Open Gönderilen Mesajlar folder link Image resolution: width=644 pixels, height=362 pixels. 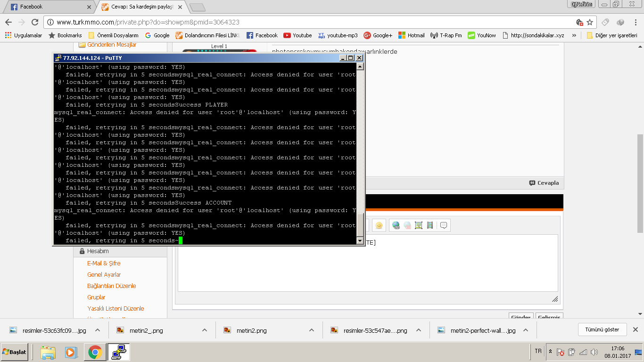112,45
